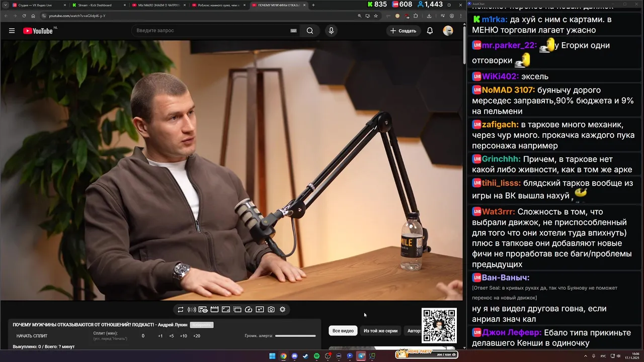Screen dimensions: 644x362
Task: Open the Windows Start menu
Action: point(272,356)
